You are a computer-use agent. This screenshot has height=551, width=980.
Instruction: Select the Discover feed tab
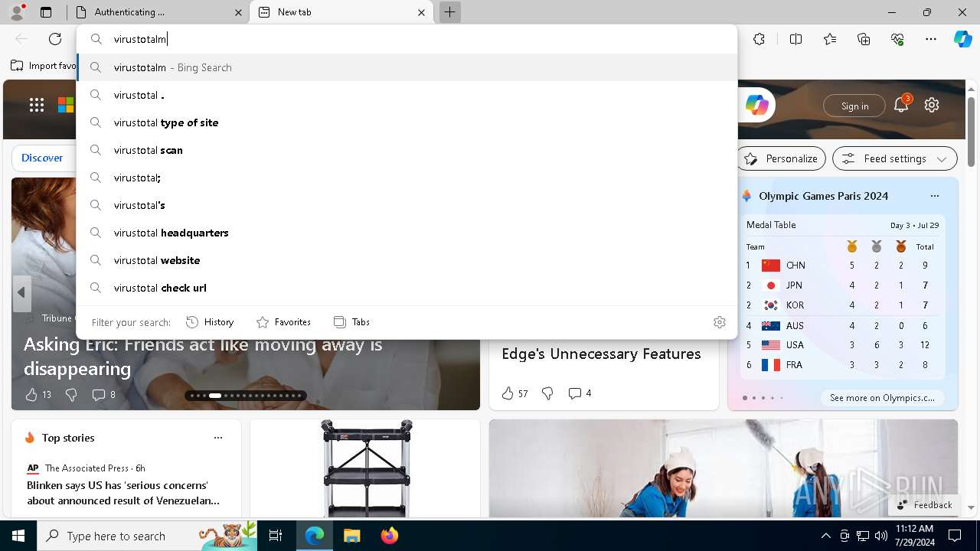point(42,158)
